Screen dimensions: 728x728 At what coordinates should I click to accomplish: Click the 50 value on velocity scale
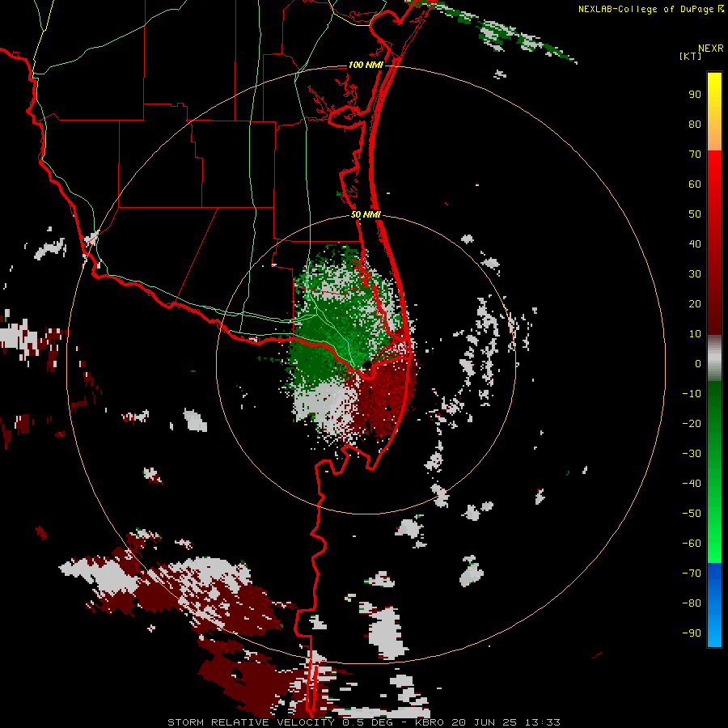pyautogui.click(x=695, y=214)
